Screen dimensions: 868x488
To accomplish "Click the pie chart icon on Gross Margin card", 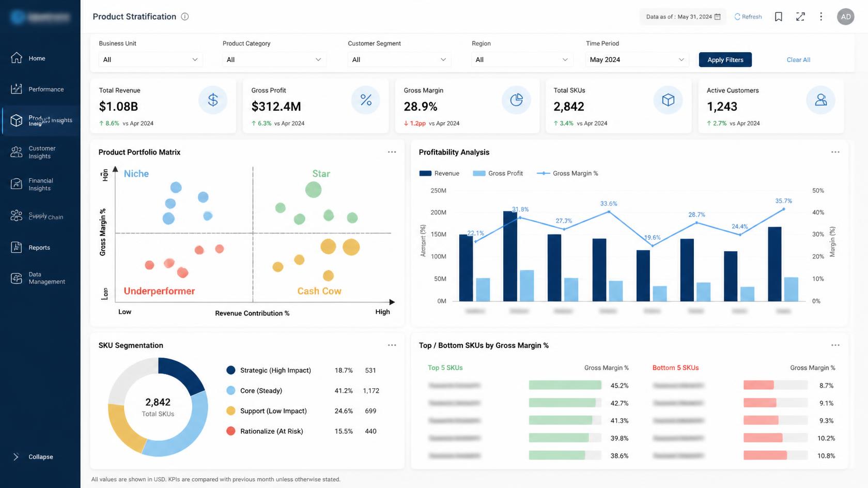I will 516,100.
